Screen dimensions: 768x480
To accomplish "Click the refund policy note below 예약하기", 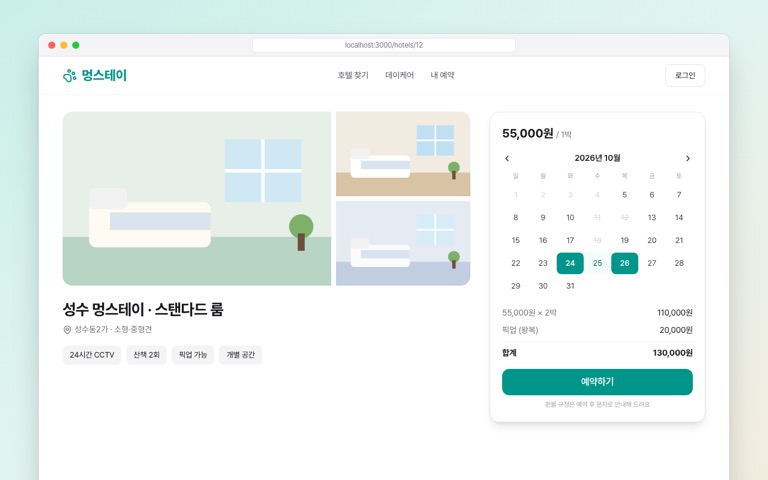I will pos(597,405).
